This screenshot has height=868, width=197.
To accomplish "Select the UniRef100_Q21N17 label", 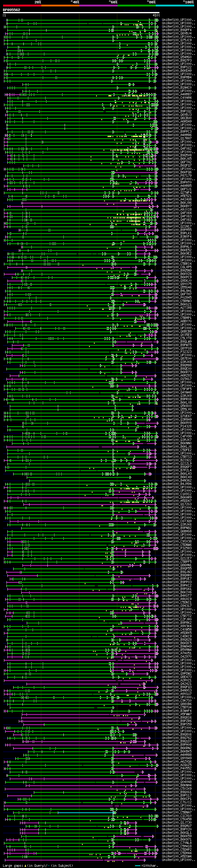I will point(177,226).
